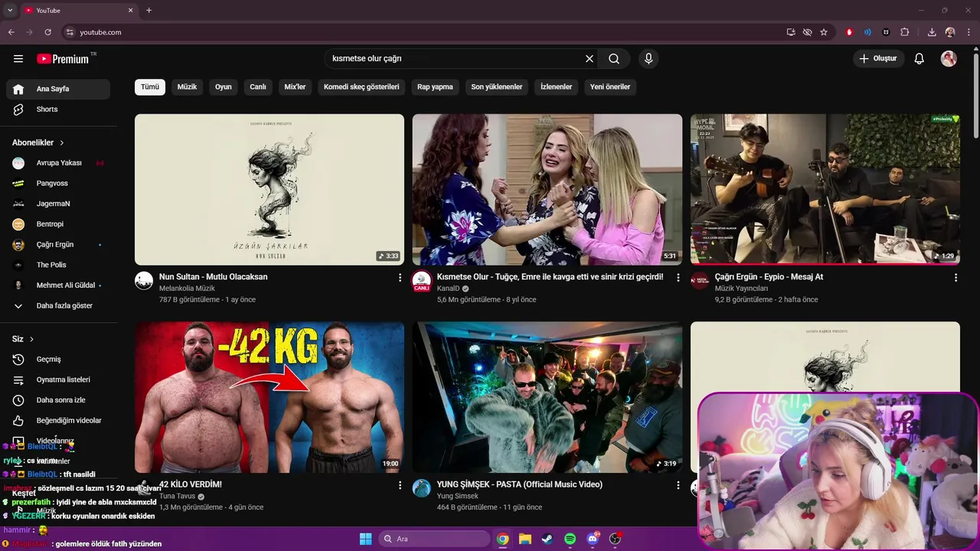Open Oynatma listeleri in sidebar
The height and width of the screenshot is (551, 980).
coord(58,380)
